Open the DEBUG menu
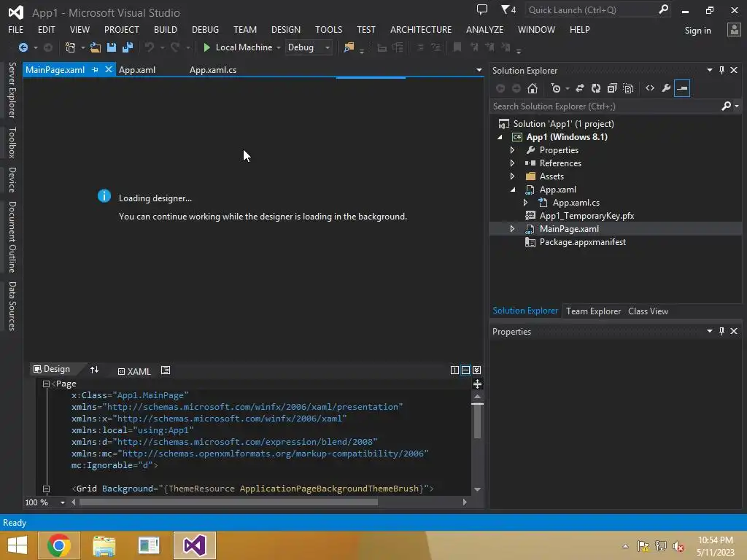The width and height of the screenshot is (747, 560). pyautogui.click(x=205, y=29)
